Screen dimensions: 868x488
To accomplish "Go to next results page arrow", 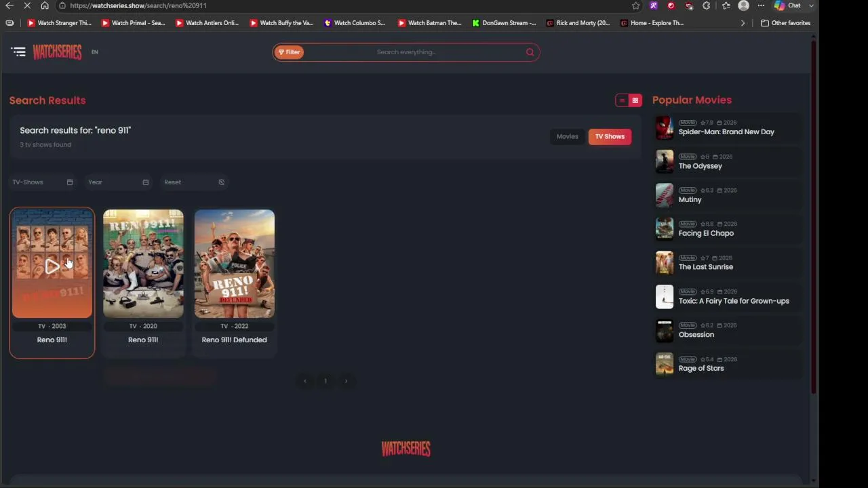I will tap(346, 381).
